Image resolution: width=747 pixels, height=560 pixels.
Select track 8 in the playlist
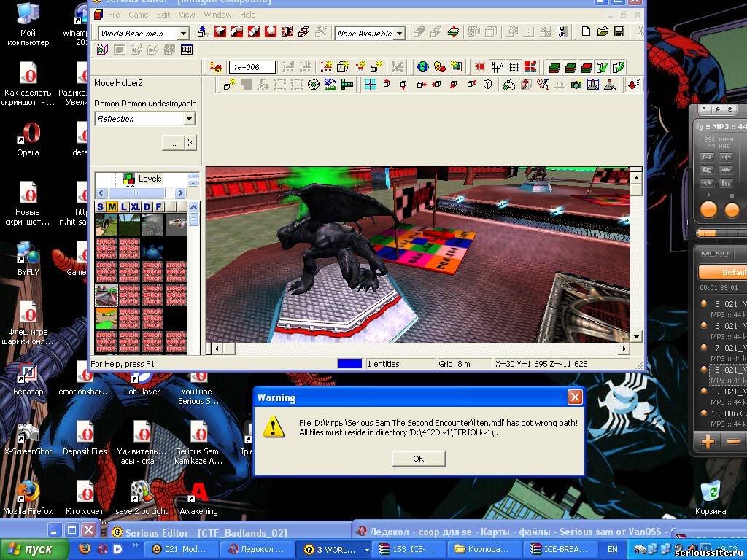(x=728, y=374)
